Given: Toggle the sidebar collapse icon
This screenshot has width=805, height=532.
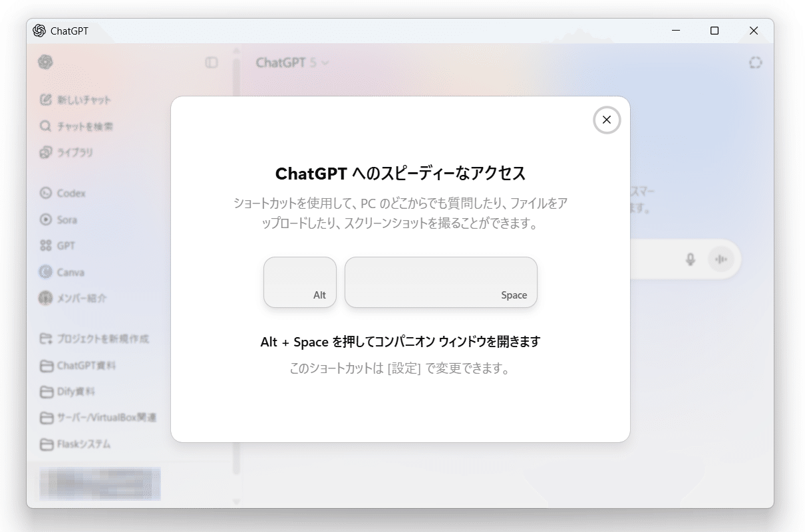Looking at the screenshot, I should point(212,63).
